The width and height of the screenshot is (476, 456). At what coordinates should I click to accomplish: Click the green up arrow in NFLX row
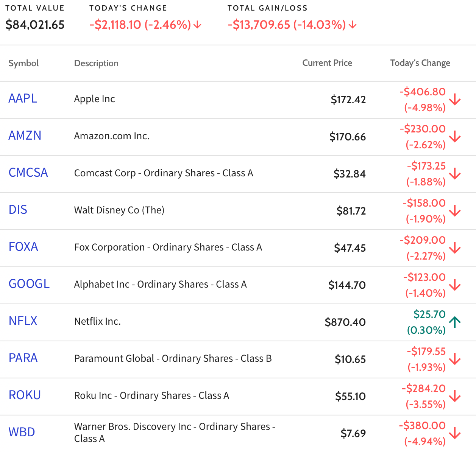[455, 322]
